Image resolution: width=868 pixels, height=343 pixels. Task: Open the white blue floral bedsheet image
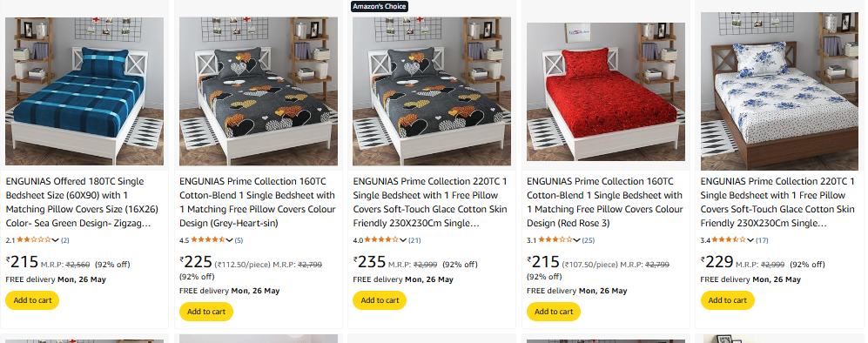pyautogui.click(x=780, y=91)
